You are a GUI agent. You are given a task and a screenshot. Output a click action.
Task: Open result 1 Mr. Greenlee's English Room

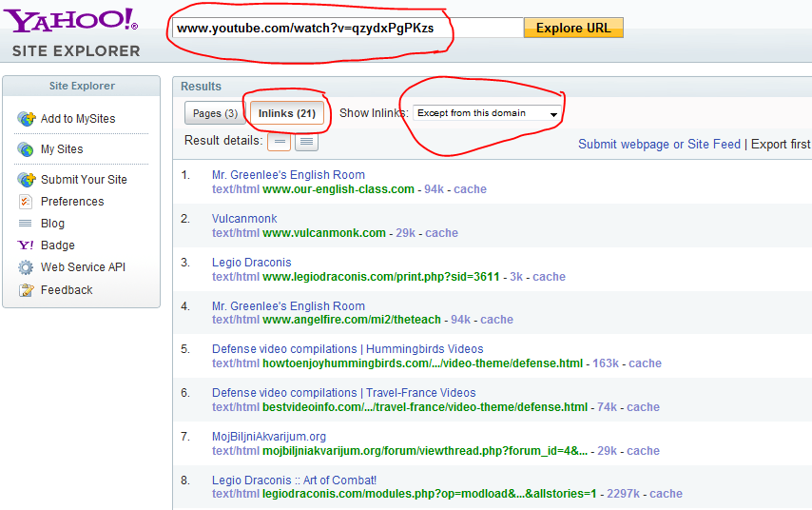pyautogui.click(x=288, y=175)
